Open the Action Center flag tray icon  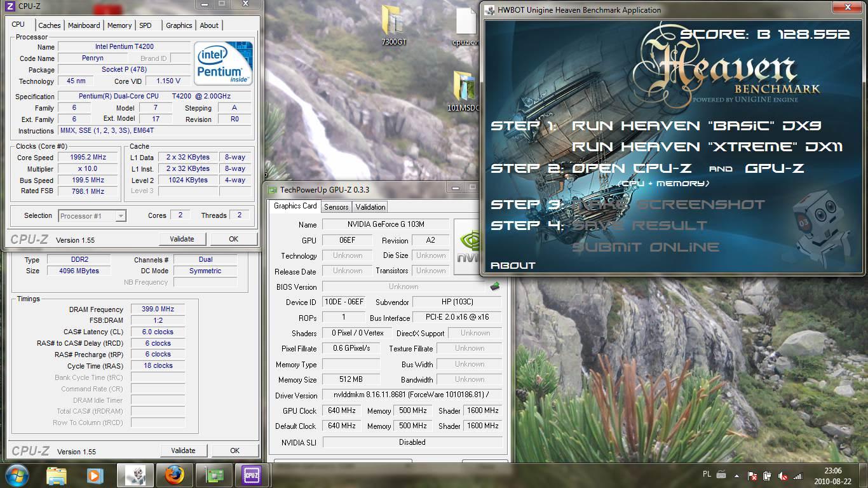[x=752, y=475]
